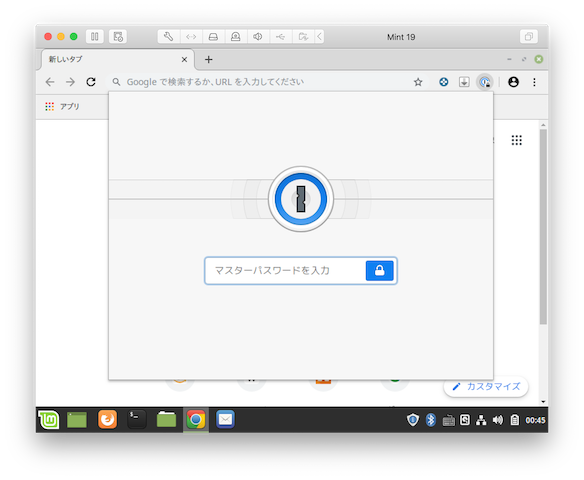This screenshot has width=584, height=480.
Task: Click the page vertical scrollbar
Action: click(x=543, y=226)
